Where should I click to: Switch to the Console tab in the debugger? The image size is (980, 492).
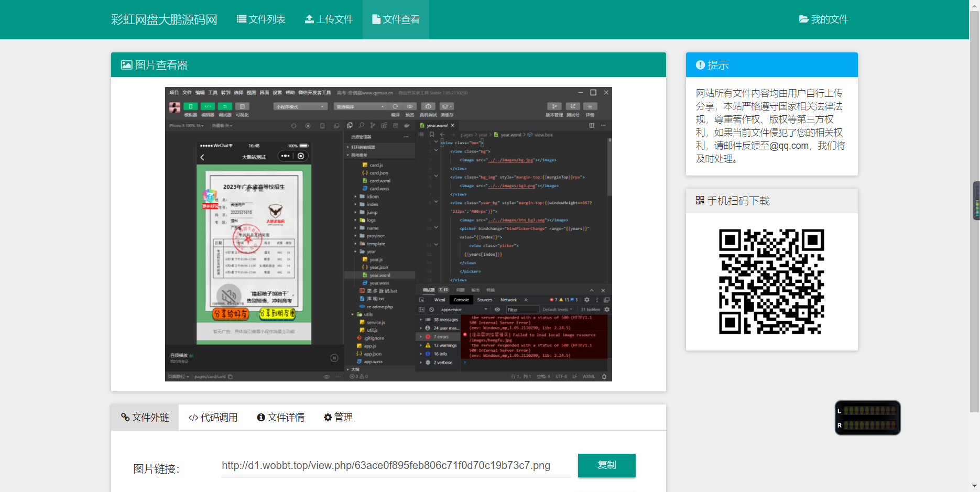[461, 300]
